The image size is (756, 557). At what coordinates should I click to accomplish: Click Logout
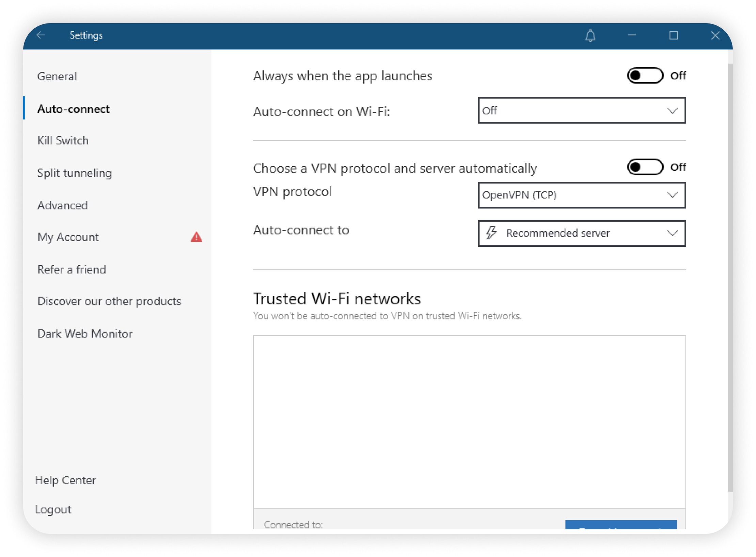[x=53, y=509]
